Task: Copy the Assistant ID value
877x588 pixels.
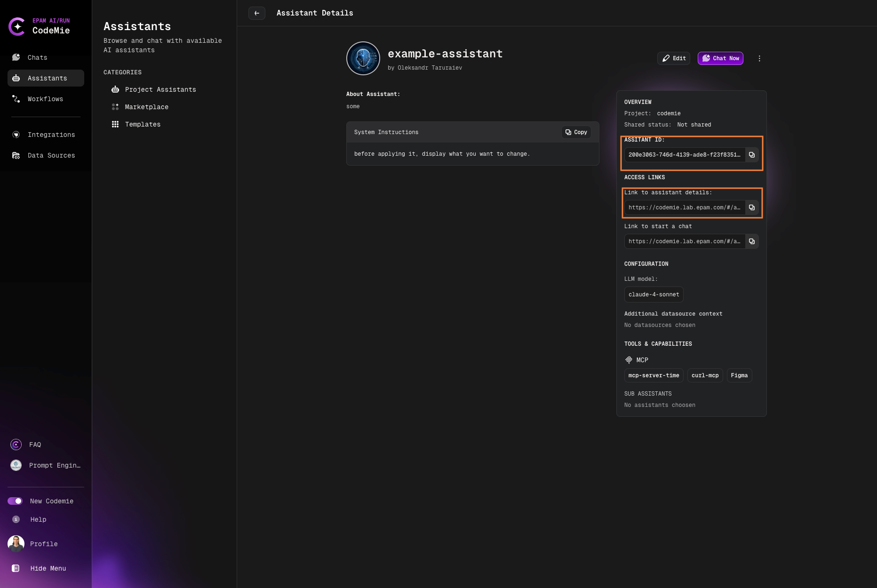Action: click(751, 155)
